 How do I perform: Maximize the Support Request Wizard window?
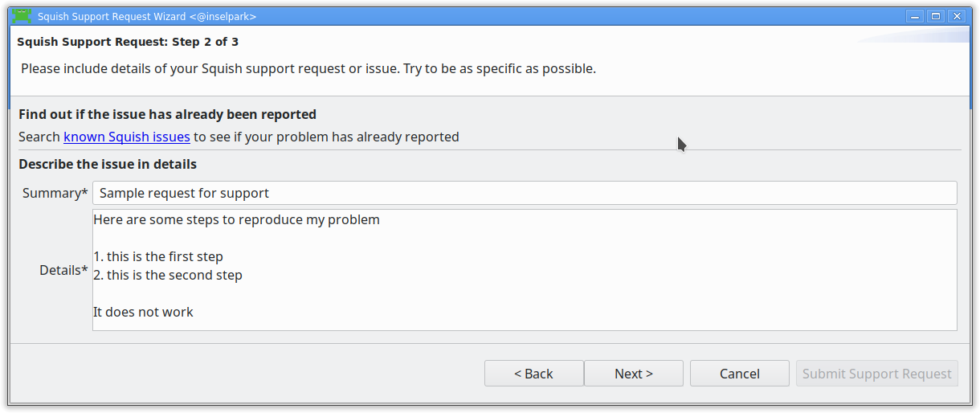935,16
